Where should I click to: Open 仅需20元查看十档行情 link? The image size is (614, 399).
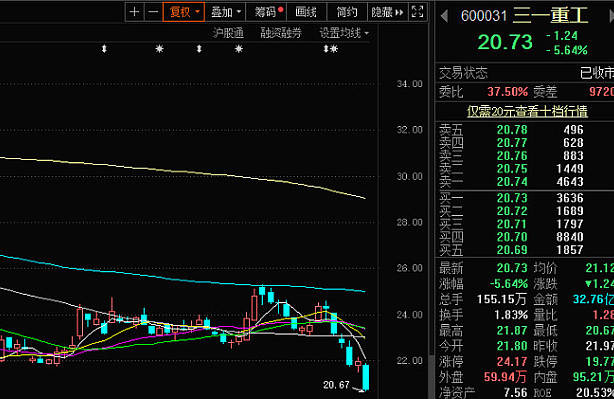[527, 112]
